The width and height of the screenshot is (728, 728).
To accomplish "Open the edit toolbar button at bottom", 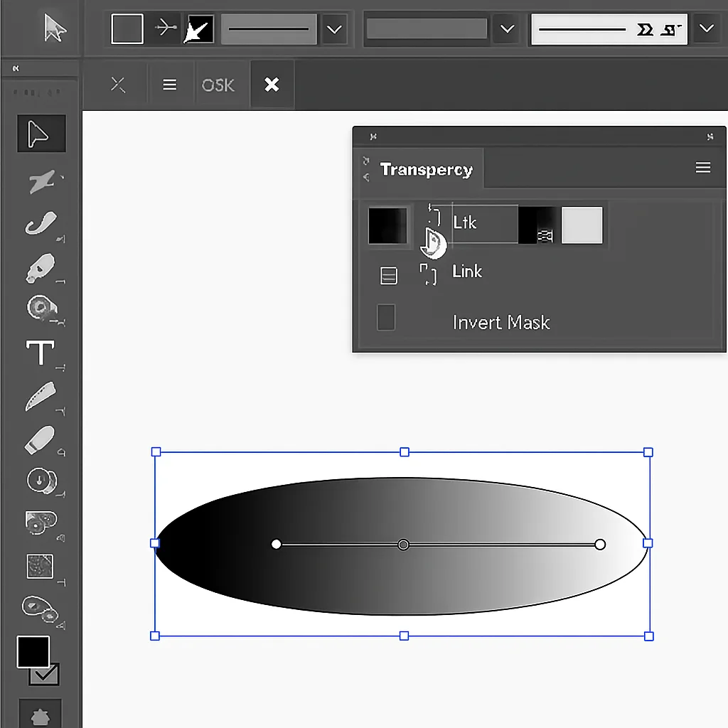I will [41, 715].
